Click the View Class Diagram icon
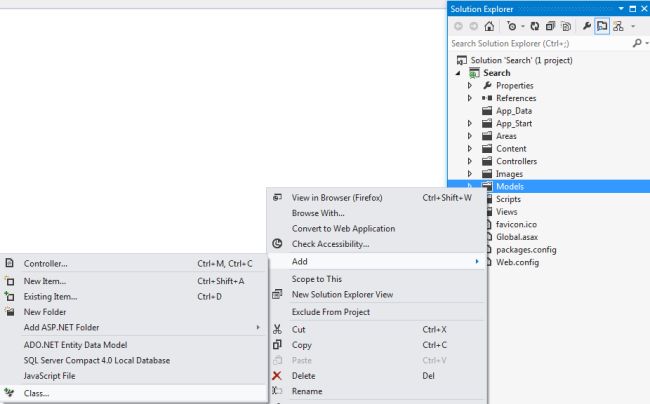This screenshot has width=650, height=404. (618, 27)
